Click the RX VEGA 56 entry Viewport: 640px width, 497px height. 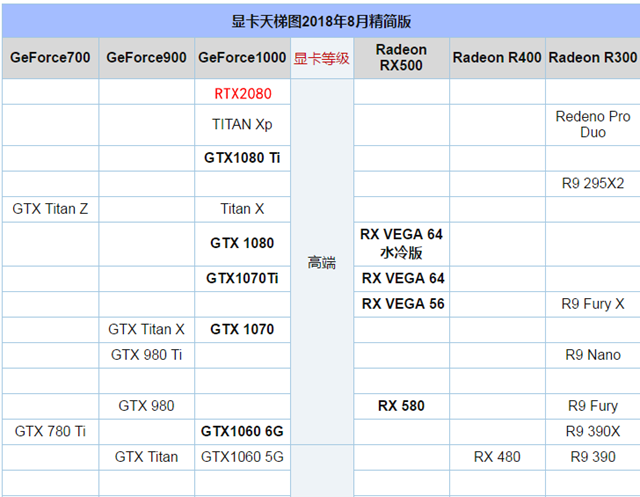pos(401,303)
